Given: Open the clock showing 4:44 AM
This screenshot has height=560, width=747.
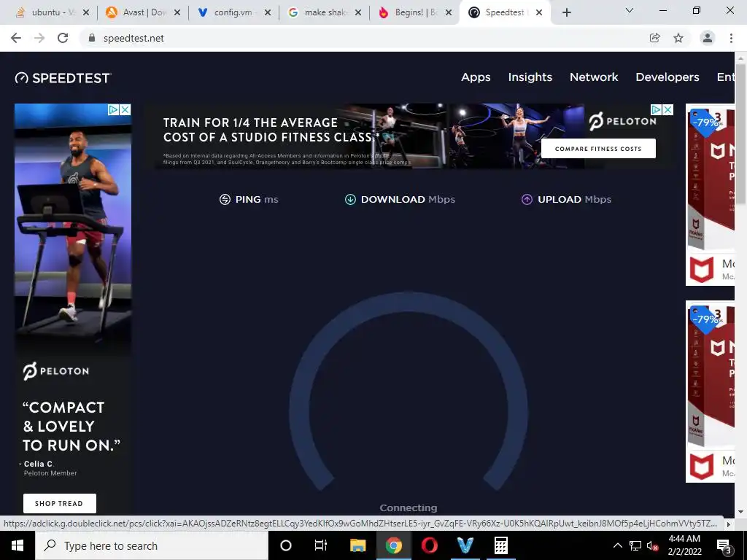Looking at the screenshot, I should coord(684,545).
